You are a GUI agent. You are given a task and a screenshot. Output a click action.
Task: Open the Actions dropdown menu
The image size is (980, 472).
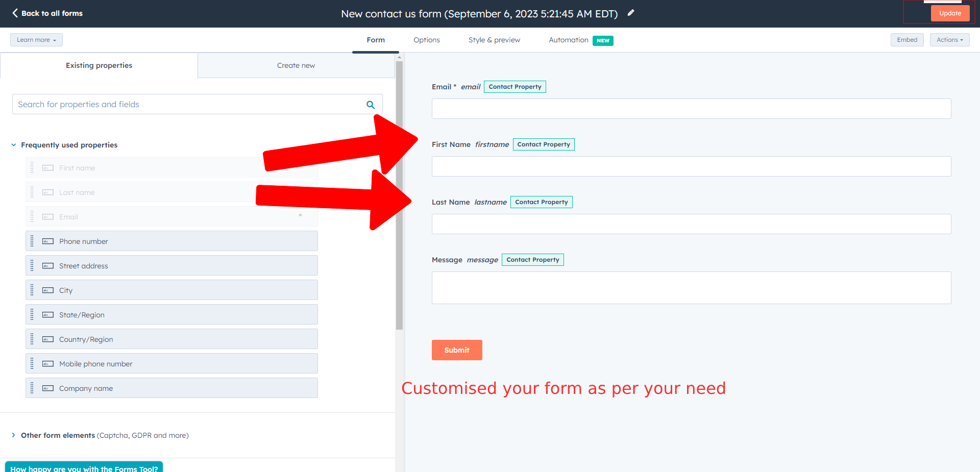tap(949, 40)
